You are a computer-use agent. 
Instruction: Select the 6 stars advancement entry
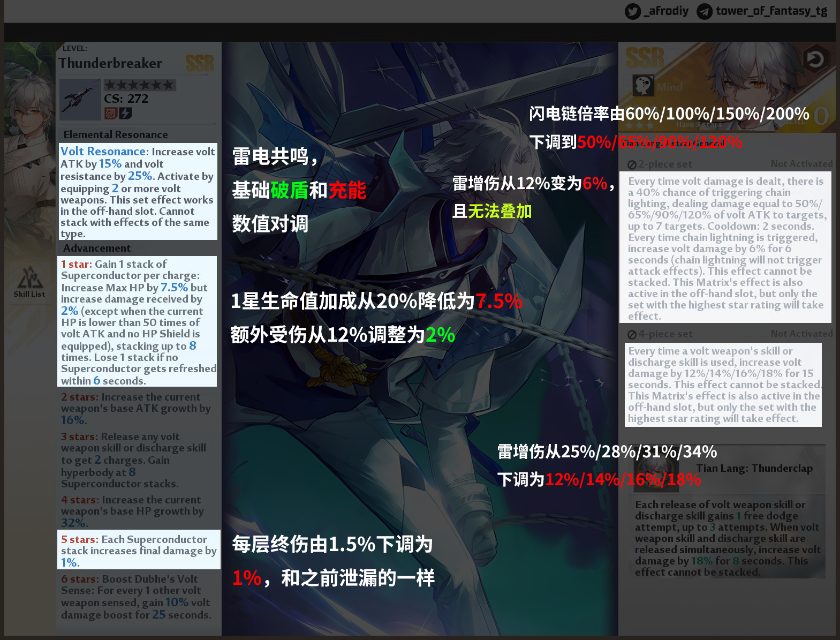[136, 597]
